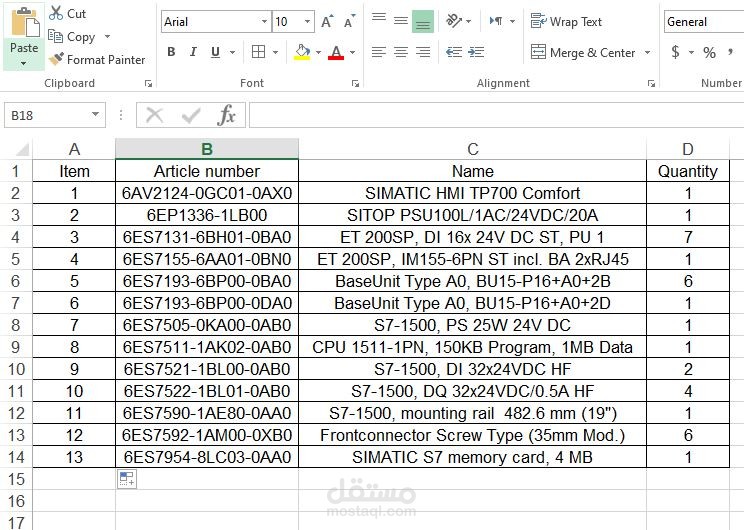Toggle Italic formatting
Screen dimensions: 744x530
point(193,52)
